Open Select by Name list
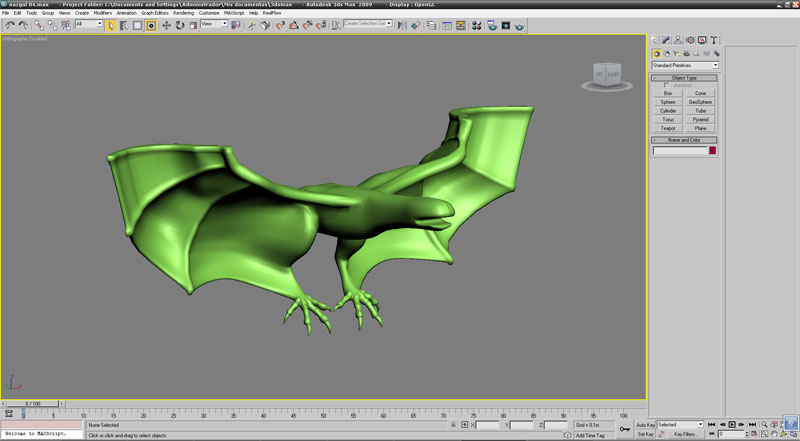 click(x=124, y=26)
